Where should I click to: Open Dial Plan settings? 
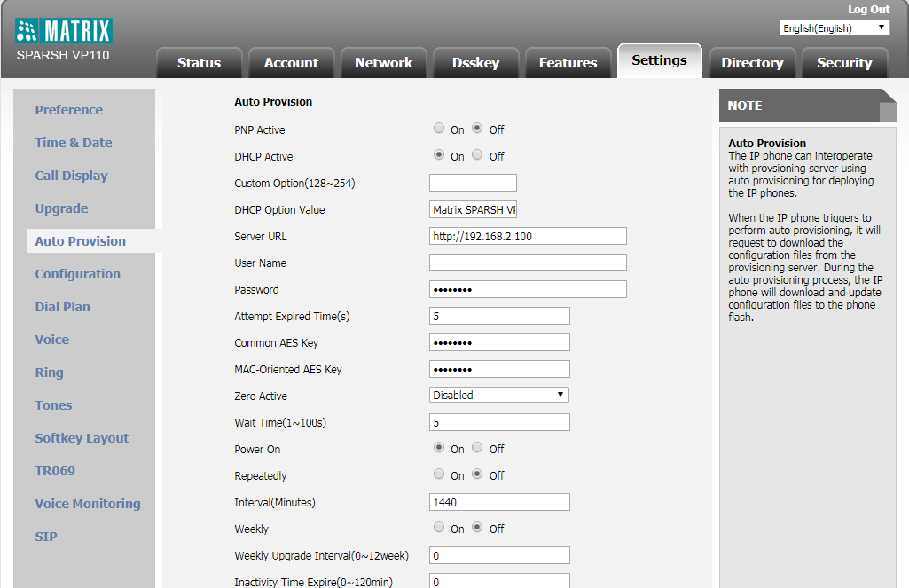63,307
